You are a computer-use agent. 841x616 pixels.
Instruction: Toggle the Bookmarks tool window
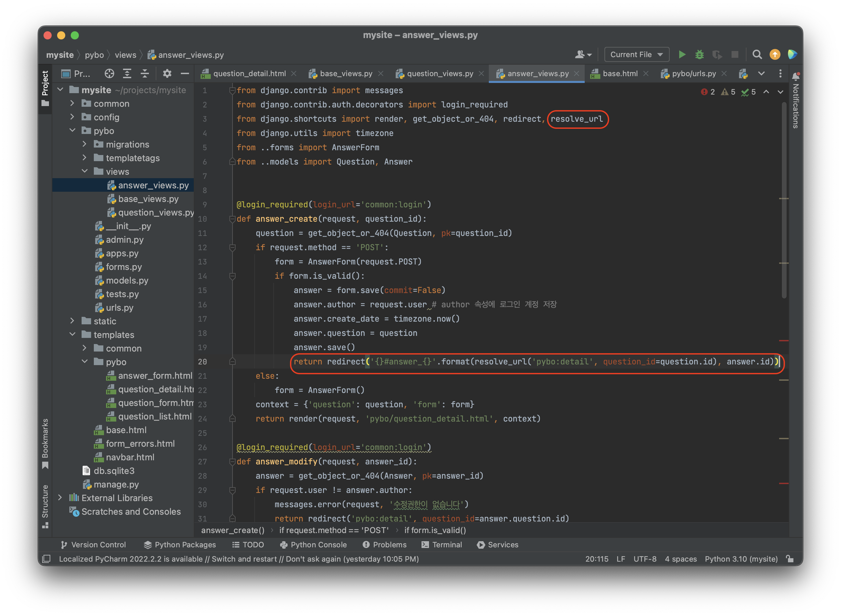pos(45,443)
